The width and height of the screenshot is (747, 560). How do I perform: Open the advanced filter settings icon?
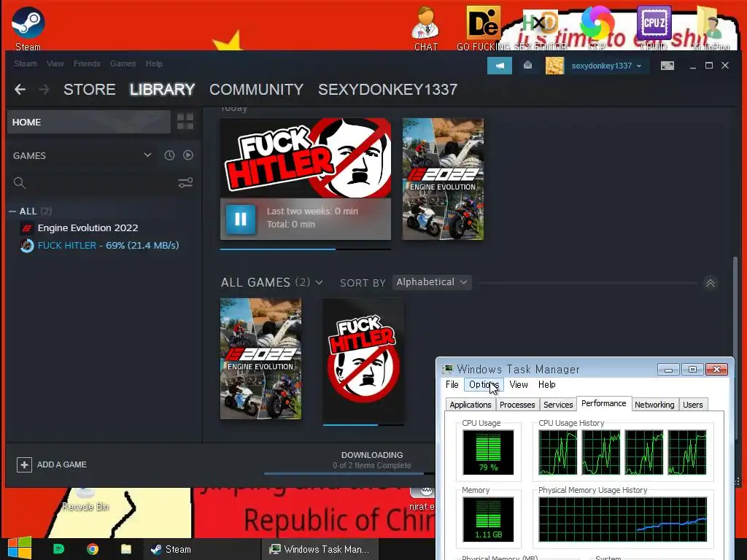(185, 182)
